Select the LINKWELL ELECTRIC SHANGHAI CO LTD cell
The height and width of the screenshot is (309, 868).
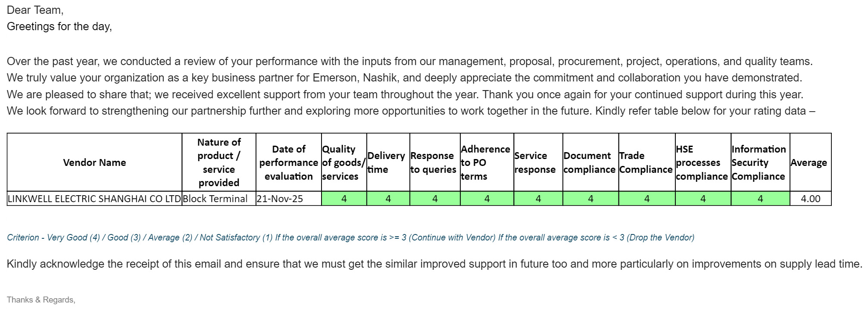pyautogui.click(x=94, y=199)
